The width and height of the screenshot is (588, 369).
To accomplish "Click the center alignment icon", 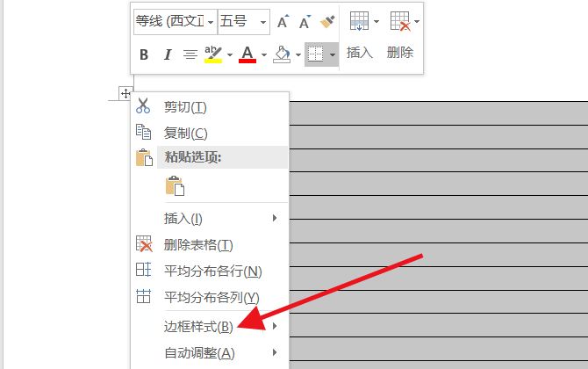I will 190,54.
